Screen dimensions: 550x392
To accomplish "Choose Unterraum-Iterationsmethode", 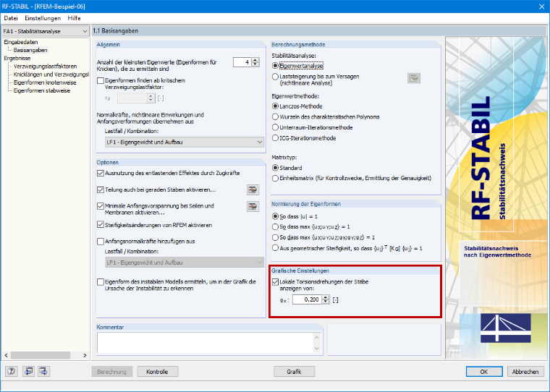I will (275, 127).
